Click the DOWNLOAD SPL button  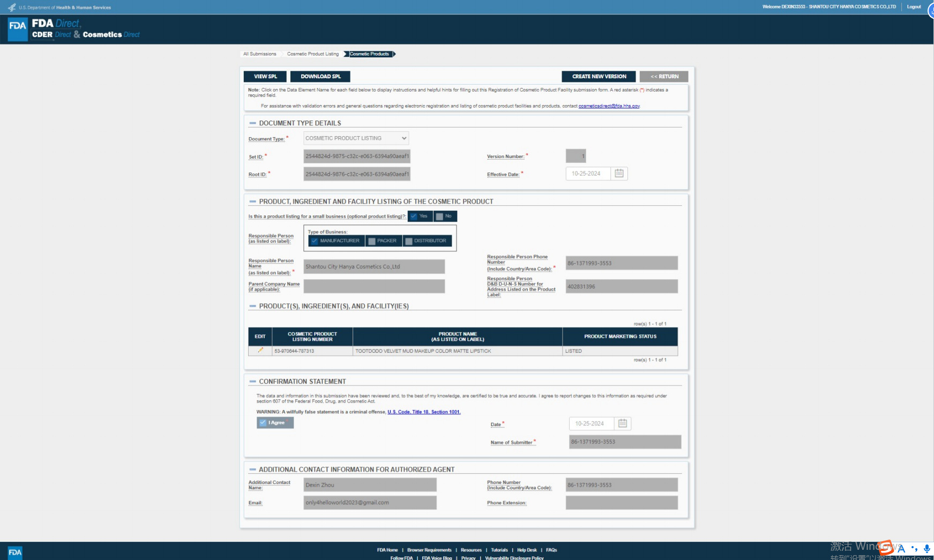(x=320, y=77)
